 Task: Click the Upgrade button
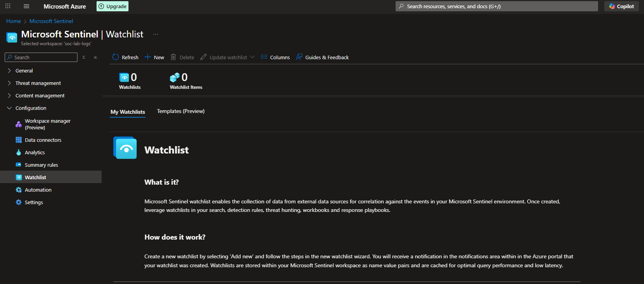tap(113, 6)
